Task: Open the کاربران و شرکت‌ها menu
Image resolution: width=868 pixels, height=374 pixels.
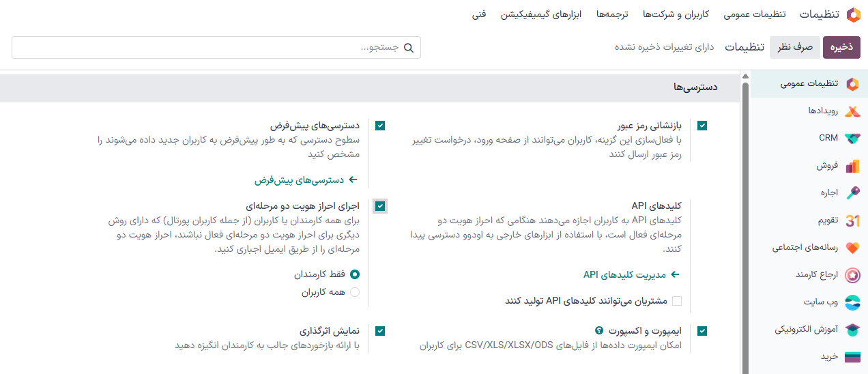Action: (x=676, y=14)
